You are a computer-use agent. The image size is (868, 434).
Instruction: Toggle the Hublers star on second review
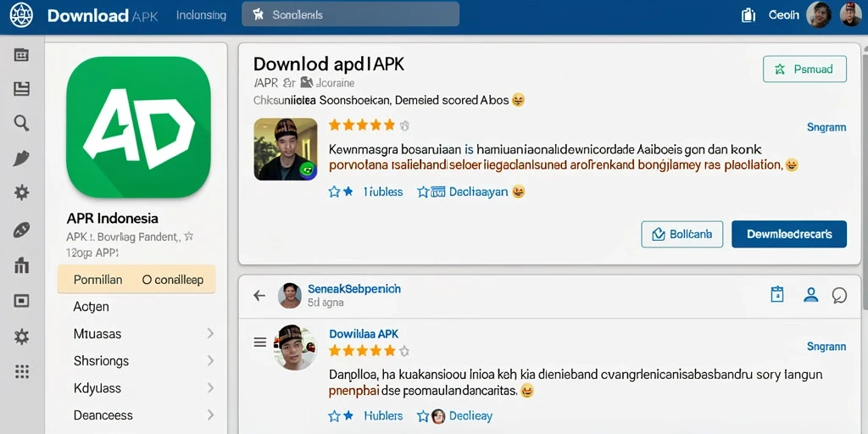click(334, 415)
